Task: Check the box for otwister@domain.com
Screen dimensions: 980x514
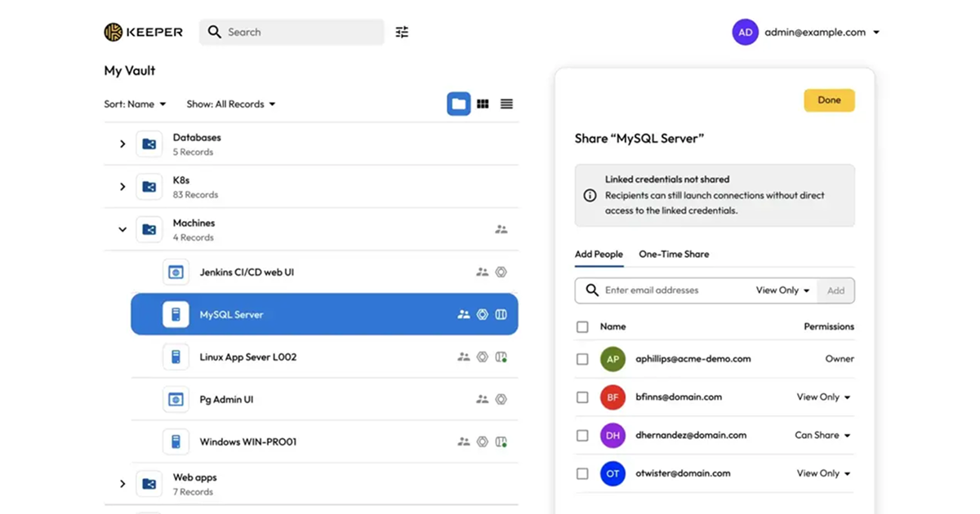Action: click(582, 473)
